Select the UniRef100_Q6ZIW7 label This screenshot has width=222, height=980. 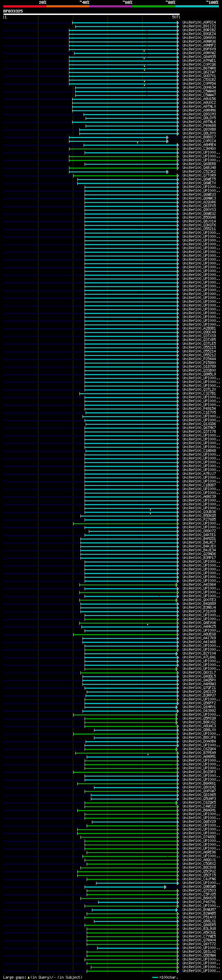point(199,72)
